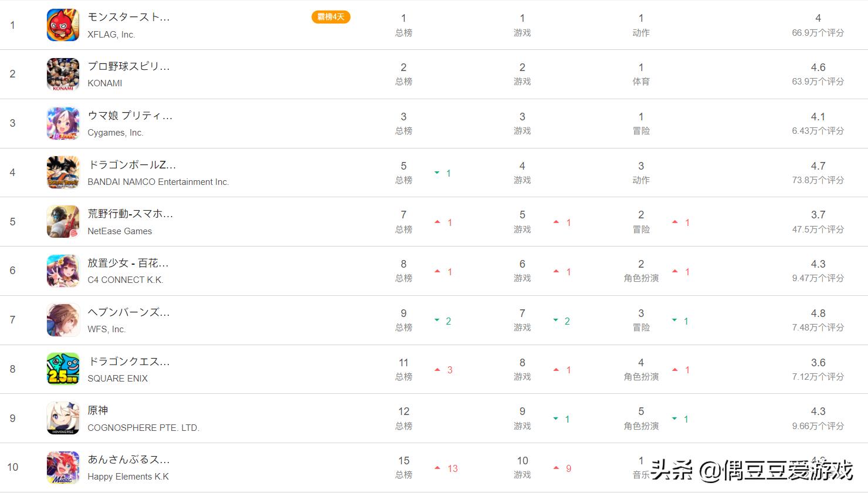Click the red up arrow beside あんさんぶるス's 总榜 rank
This screenshot has width=868, height=496.
coord(437,468)
